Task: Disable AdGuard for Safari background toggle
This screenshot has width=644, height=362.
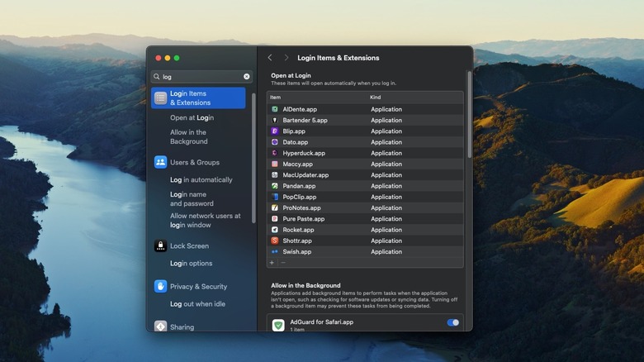Action: coord(452,322)
